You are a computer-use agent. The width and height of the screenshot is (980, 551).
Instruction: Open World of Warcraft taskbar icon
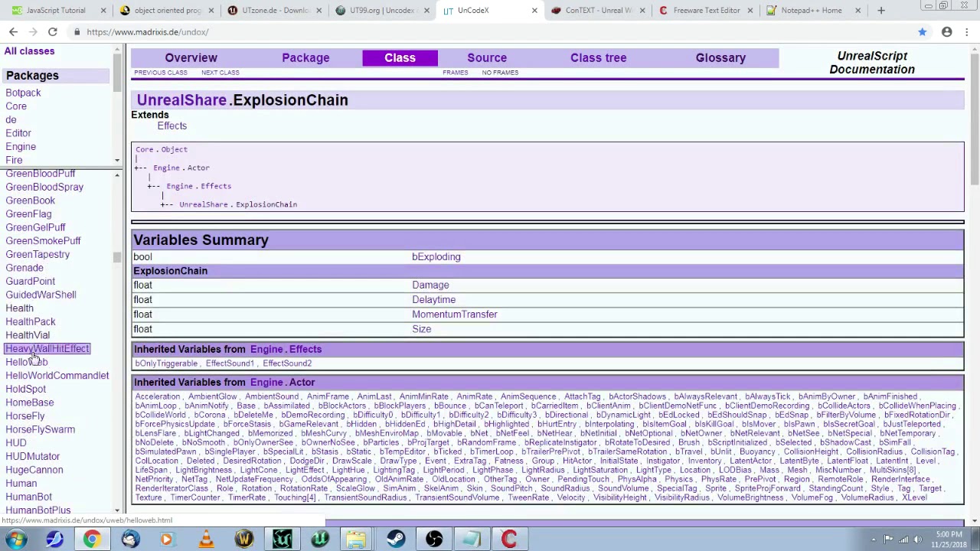[x=244, y=540]
